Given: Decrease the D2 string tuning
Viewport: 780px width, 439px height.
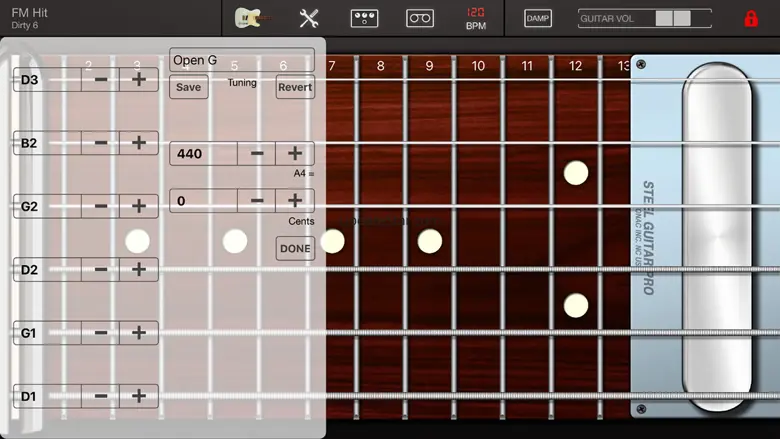Looking at the screenshot, I should [101, 270].
